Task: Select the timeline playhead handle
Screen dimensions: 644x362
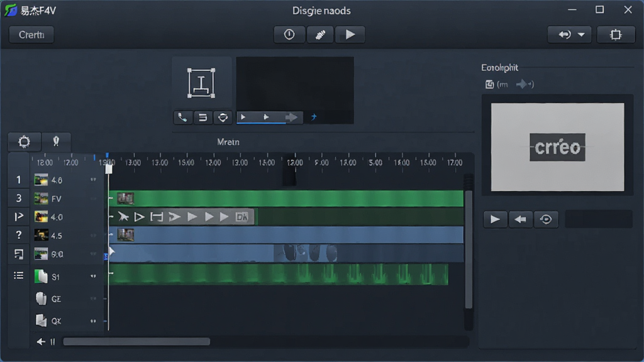Action: (108, 168)
